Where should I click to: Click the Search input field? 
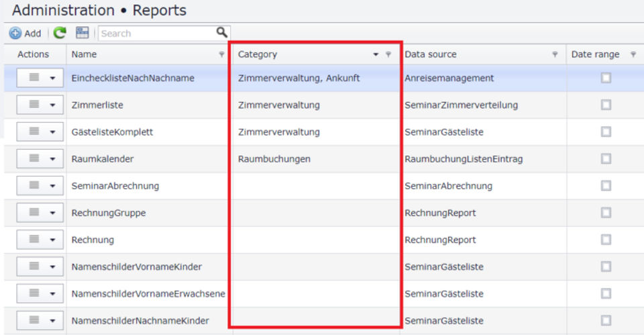pos(156,33)
